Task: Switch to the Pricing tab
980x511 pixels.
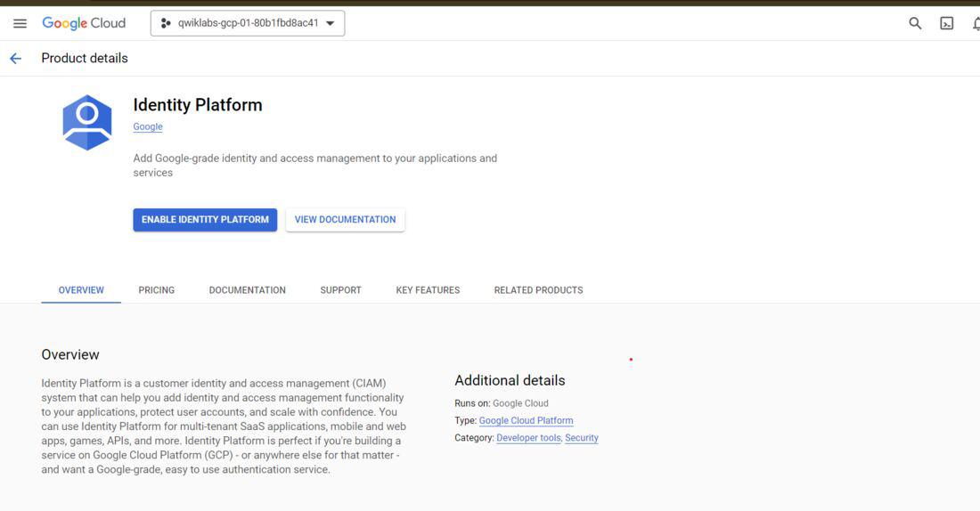Action: [x=156, y=290]
